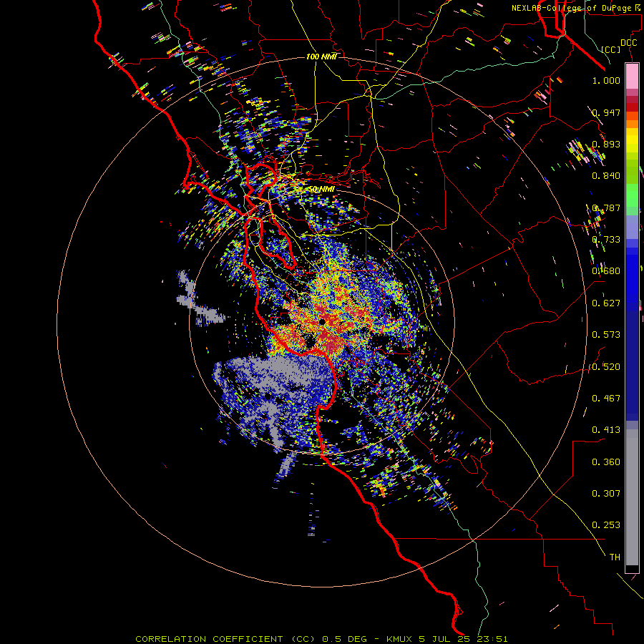Image resolution: width=644 pixels, height=644 pixels.
Task: Click the 0.253 scale value
Action: [606, 525]
